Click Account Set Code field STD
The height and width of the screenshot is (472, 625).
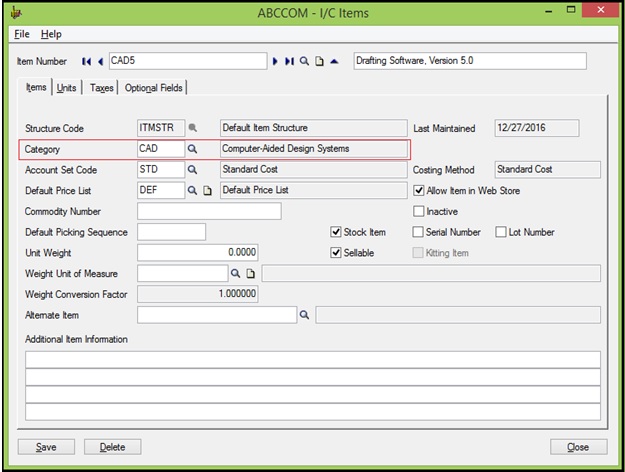tap(161, 169)
